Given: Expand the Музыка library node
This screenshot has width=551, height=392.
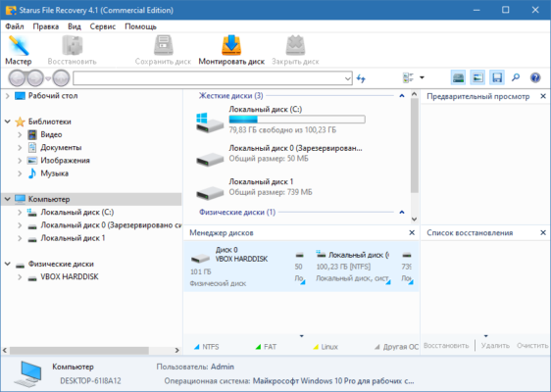Looking at the screenshot, I should point(20,173).
